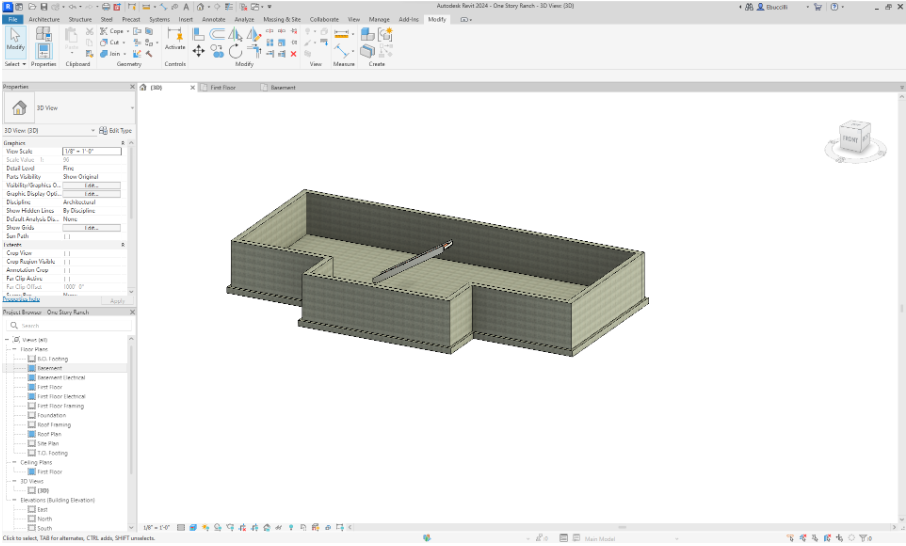Collapse the 3D Views node
The width and height of the screenshot is (906, 546).
pyautogui.click(x=14, y=481)
